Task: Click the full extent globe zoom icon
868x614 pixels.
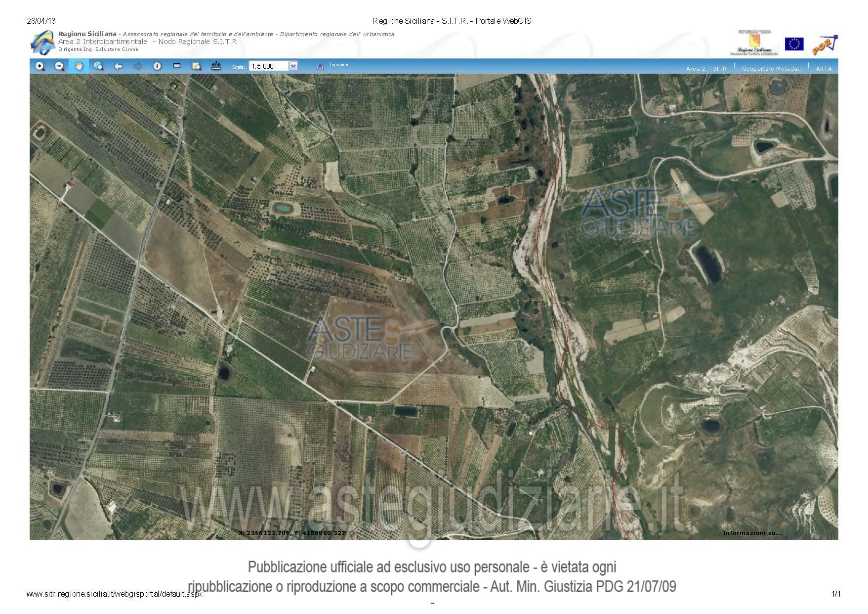Action: 98,66
